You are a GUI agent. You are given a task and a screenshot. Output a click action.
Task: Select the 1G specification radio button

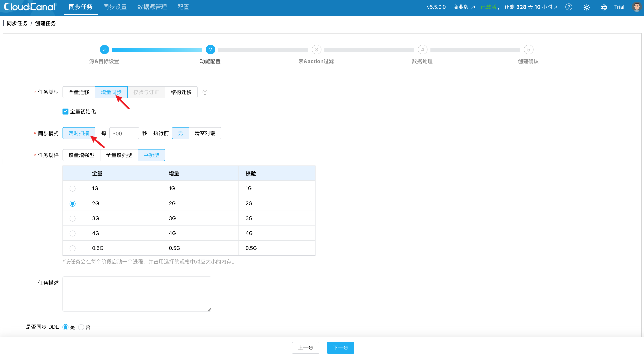pyautogui.click(x=73, y=188)
